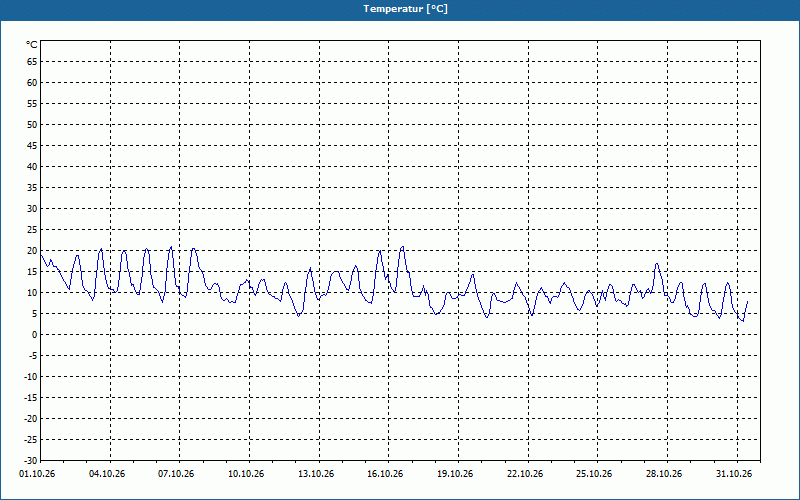Click the 22.10.26 date label
The height and width of the screenshot is (500, 800).
(x=525, y=474)
